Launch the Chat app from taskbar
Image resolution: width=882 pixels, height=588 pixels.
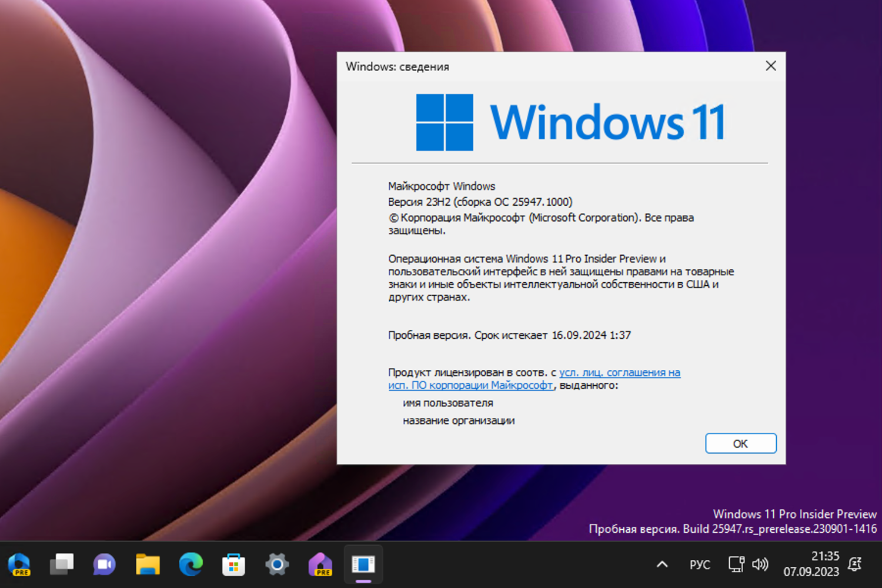tap(105, 564)
